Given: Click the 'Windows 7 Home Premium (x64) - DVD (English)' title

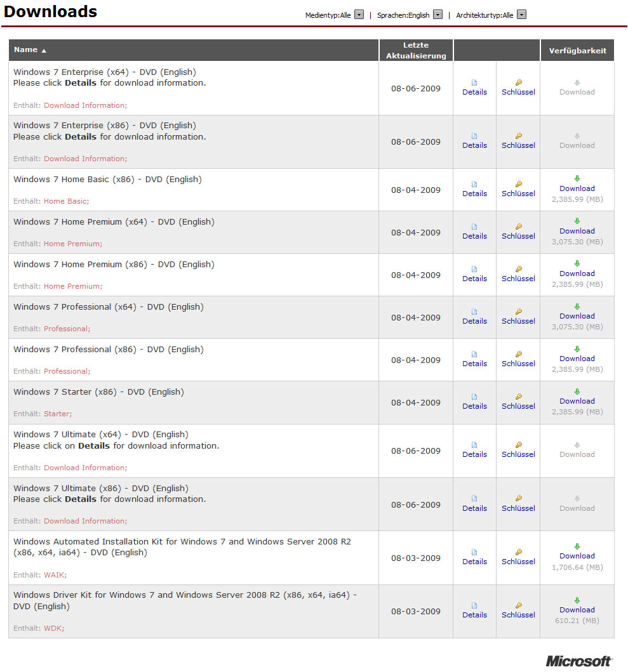Looking at the screenshot, I should coord(114,222).
